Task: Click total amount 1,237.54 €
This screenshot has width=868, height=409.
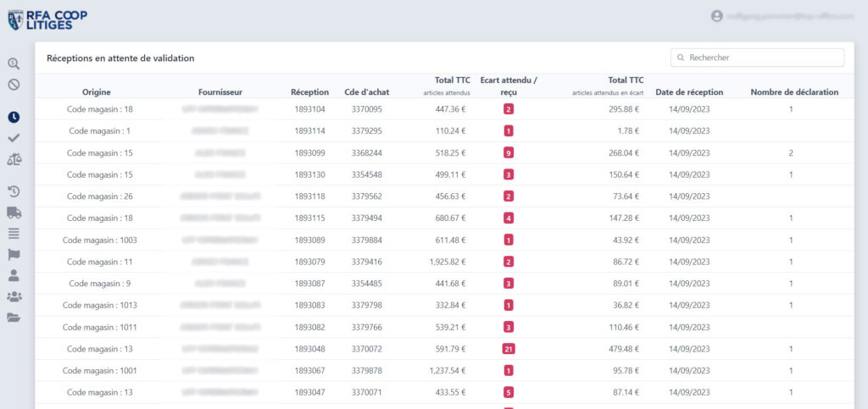Action: [448, 370]
